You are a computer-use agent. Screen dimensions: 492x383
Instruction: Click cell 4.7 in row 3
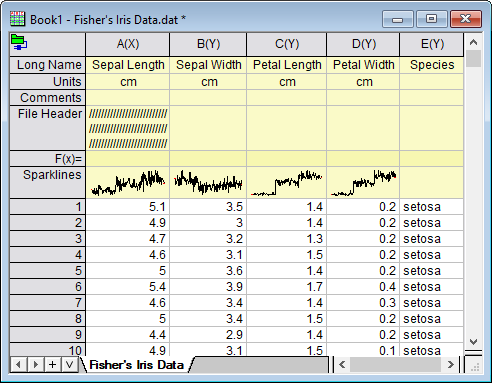tap(128, 239)
